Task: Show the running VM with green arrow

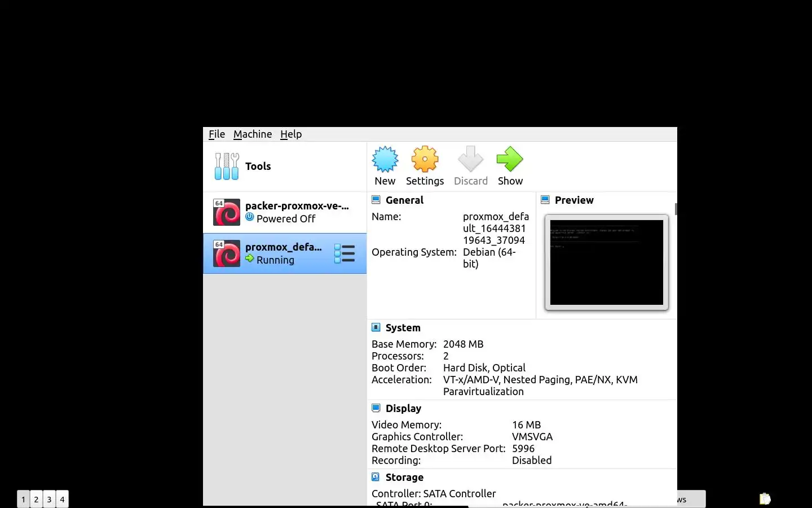Action: coord(510,159)
